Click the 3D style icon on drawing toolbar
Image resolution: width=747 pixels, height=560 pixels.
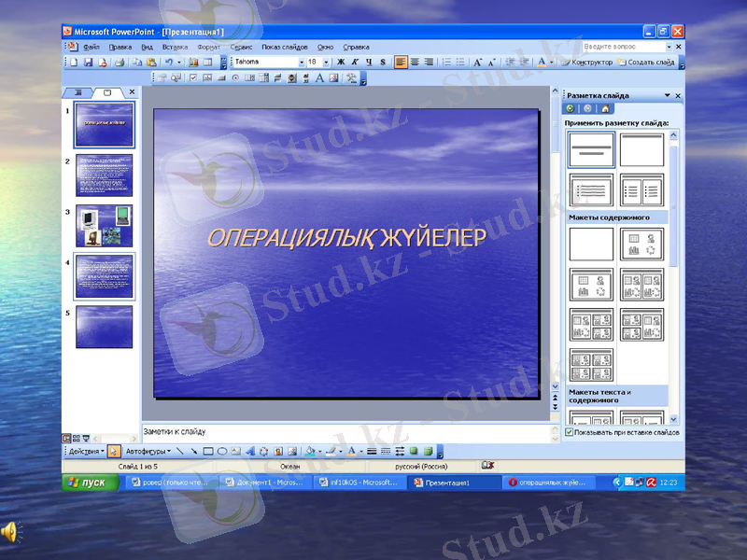(x=428, y=451)
